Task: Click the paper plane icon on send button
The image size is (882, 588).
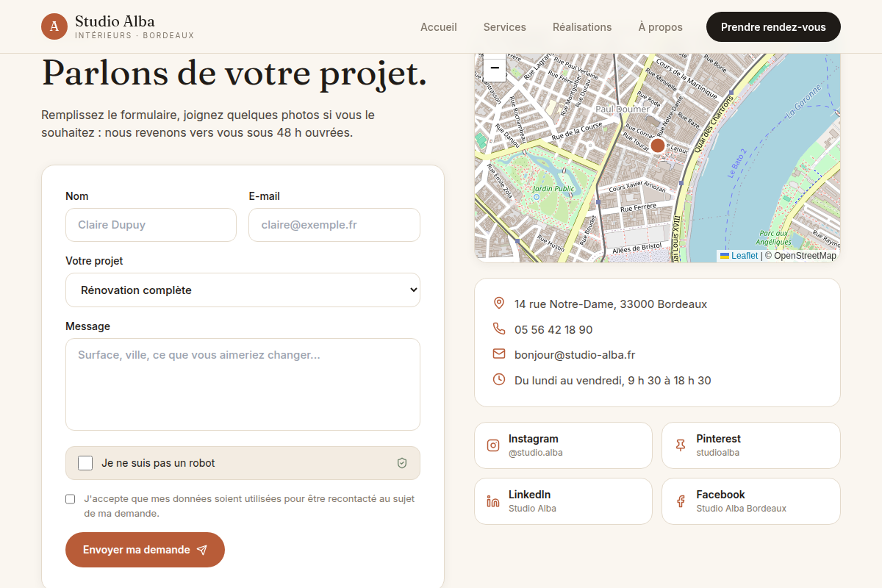Action: tap(202, 550)
